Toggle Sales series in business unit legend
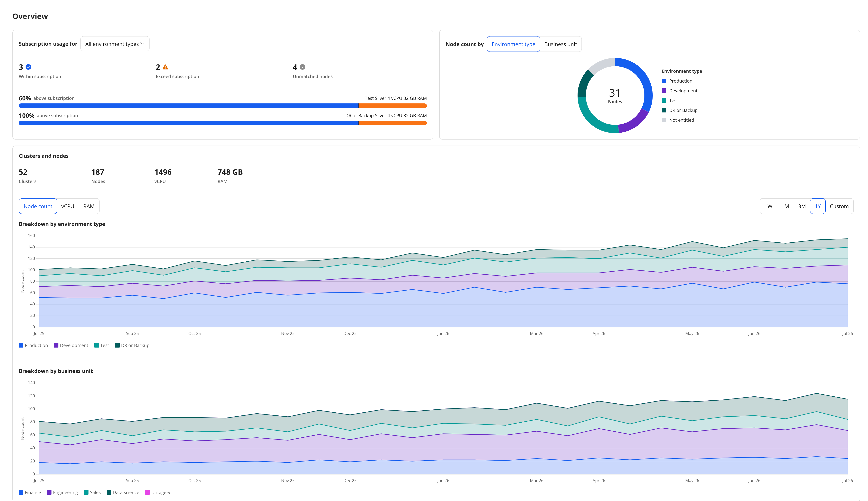This screenshot has width=868, height=501. [92, 492]
